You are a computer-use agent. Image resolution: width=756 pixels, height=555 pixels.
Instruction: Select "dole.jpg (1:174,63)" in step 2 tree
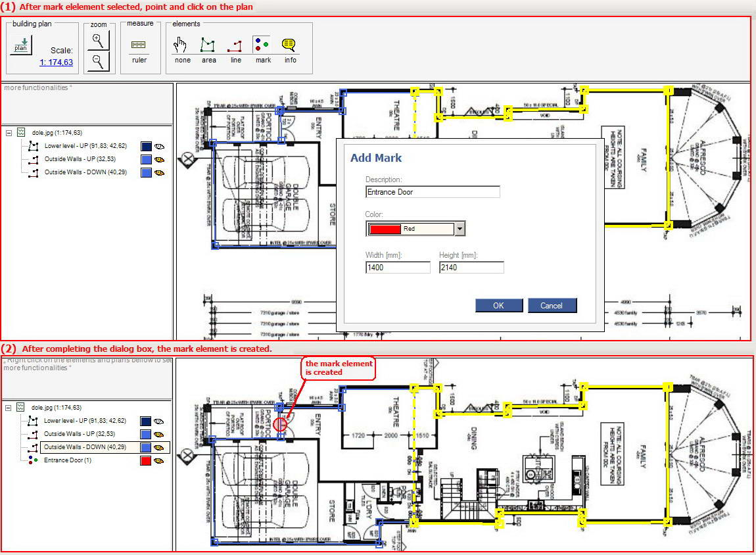(57, 408)
